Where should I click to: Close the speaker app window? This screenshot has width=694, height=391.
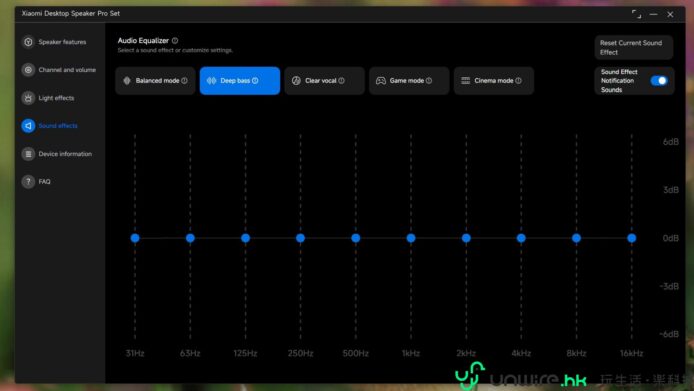tap(671, 14)
